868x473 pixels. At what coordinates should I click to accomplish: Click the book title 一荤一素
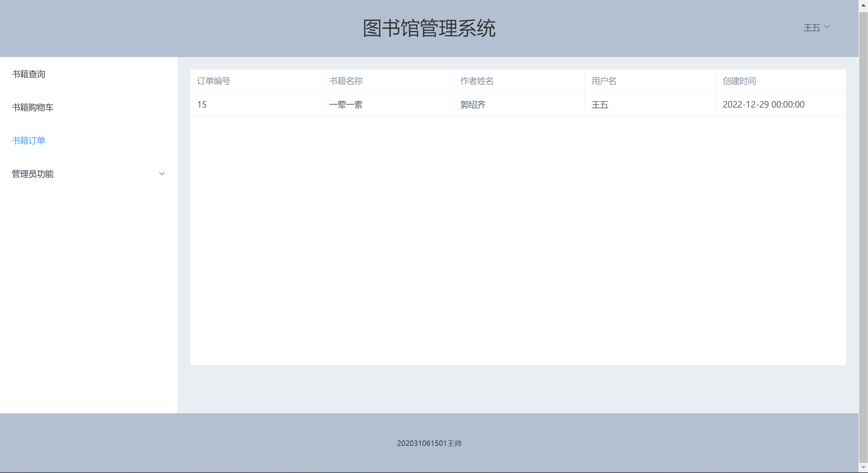click(346, 105)
